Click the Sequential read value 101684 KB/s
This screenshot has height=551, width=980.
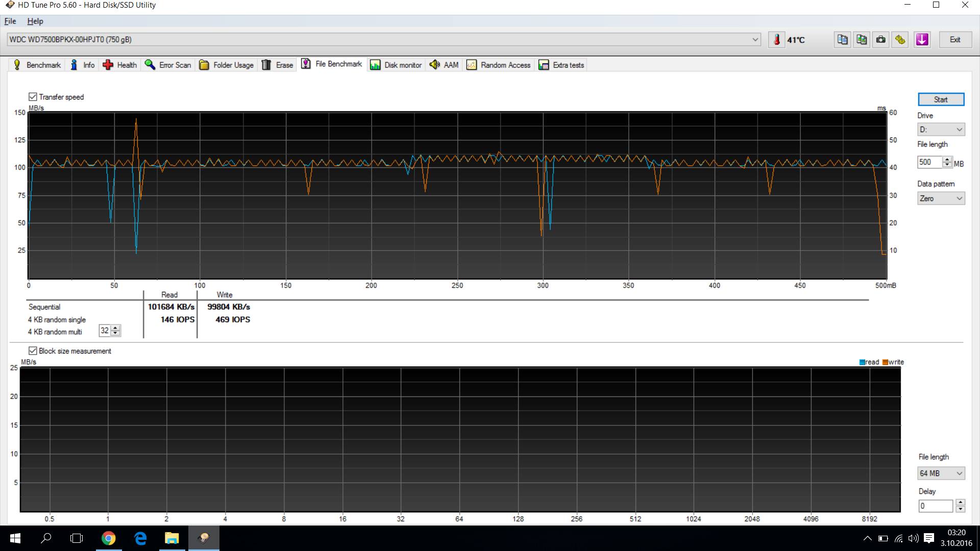tap(171, 307)
